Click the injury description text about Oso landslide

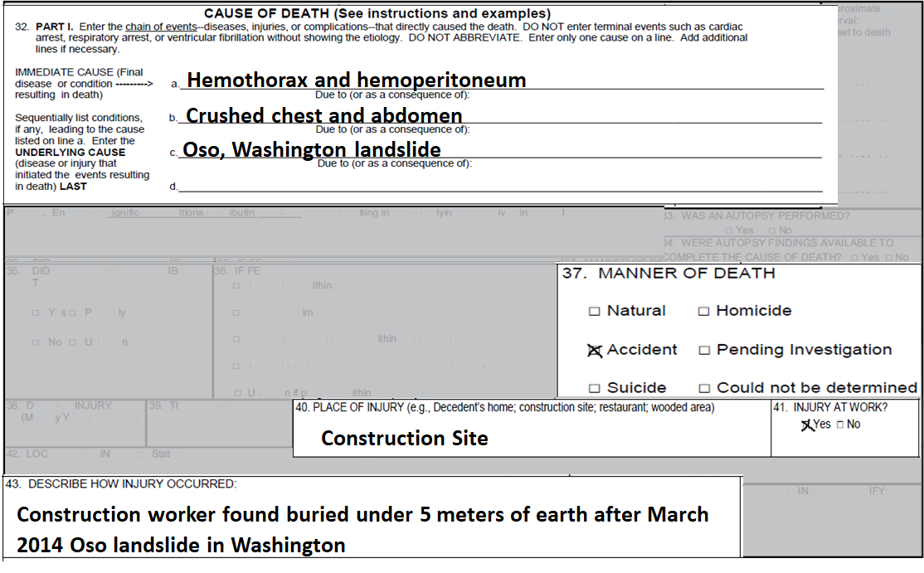(362, 529)
